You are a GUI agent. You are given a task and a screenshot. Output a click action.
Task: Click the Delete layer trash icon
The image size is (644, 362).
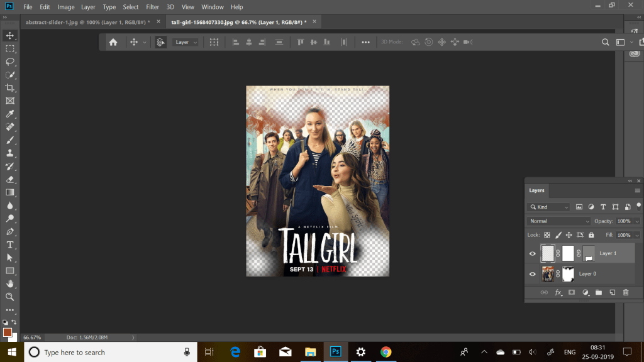[626, 293]
